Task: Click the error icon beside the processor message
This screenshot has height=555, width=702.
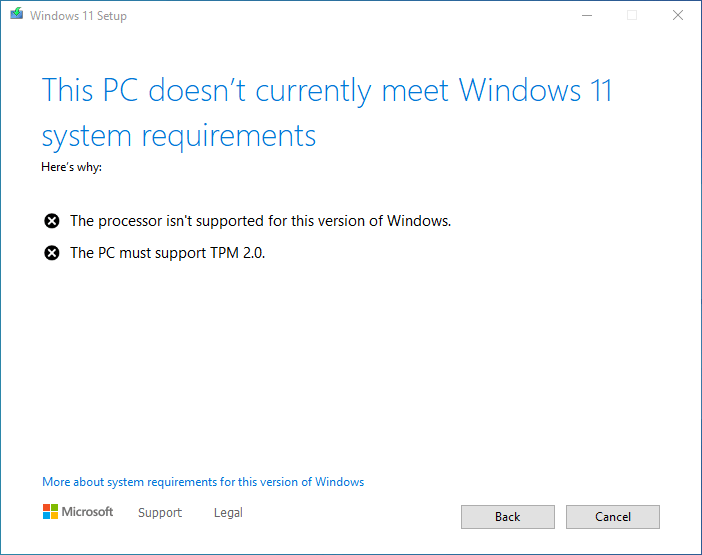Action: (x=51, y=221)
